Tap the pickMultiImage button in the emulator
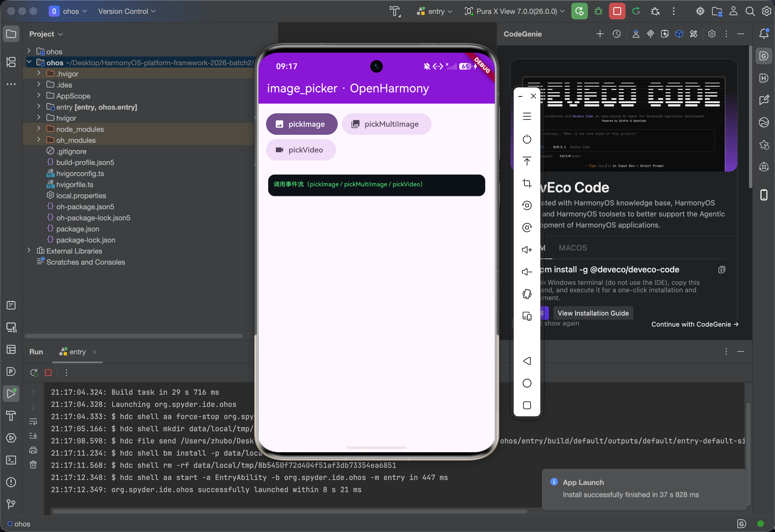This screenshot has height=532, width=775. click(x=386, y=124)
